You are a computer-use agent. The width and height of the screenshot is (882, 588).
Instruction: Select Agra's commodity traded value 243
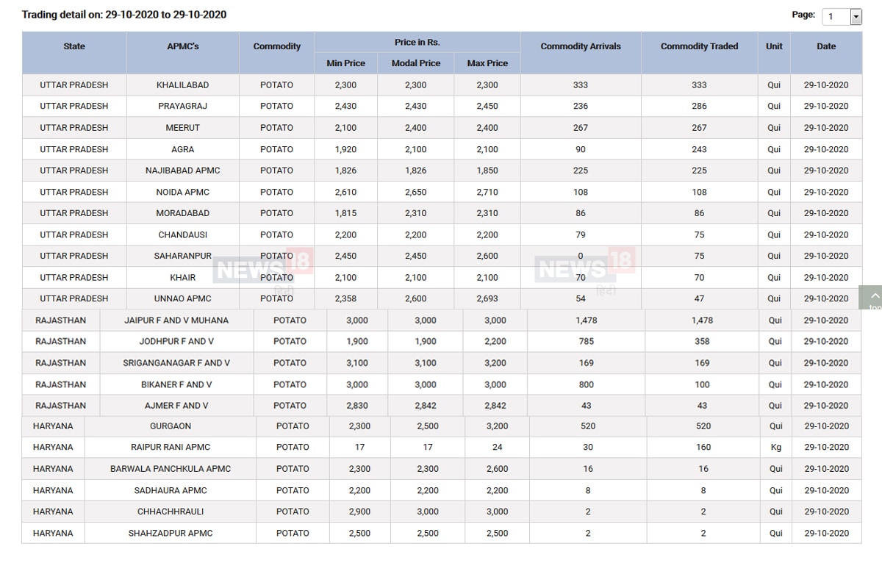(699, 149)
